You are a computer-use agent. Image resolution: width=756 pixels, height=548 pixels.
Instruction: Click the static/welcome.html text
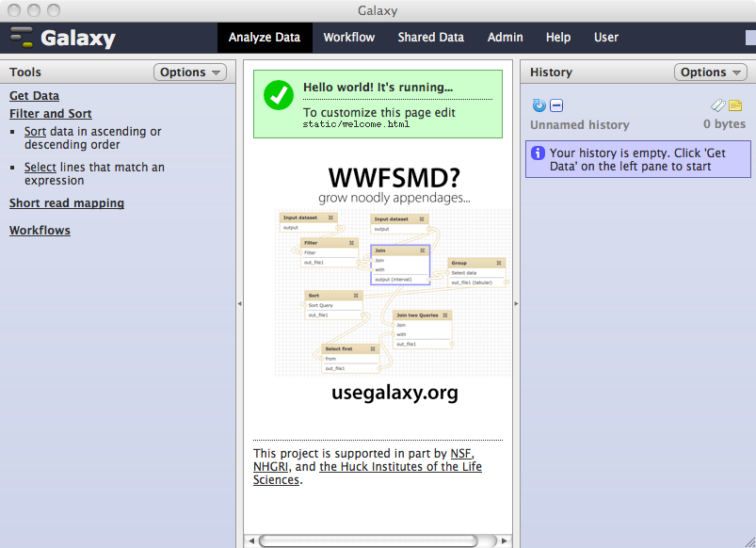pyautogui.click(x=356, y=124)
